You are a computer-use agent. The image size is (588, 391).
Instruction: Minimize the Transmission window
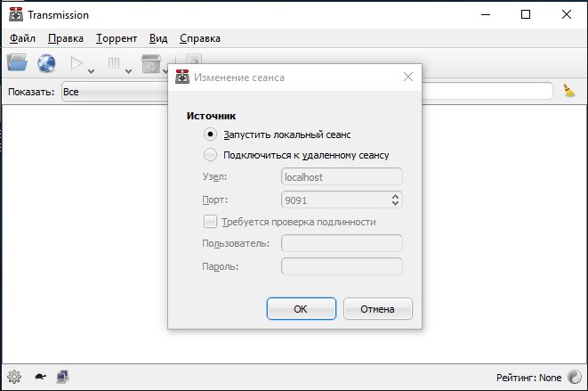click(486, 14)
